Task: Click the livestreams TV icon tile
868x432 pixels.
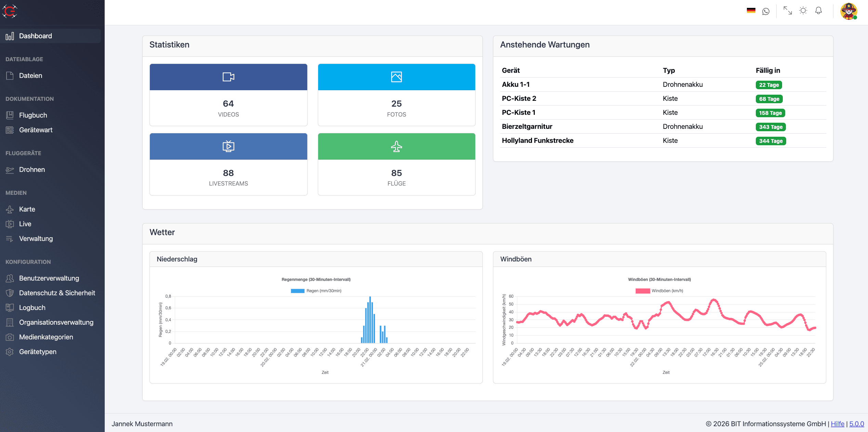Action: (x=228, y=146)
